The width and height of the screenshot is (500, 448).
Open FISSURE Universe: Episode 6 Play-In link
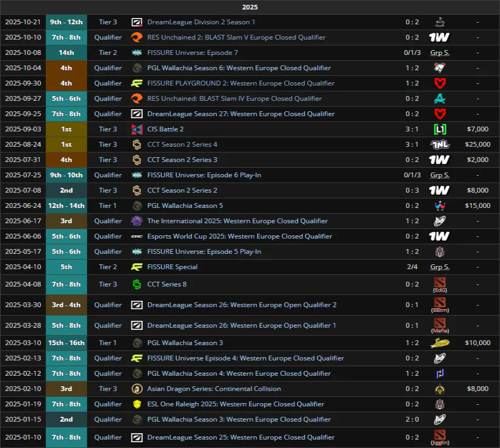[204, 175]
